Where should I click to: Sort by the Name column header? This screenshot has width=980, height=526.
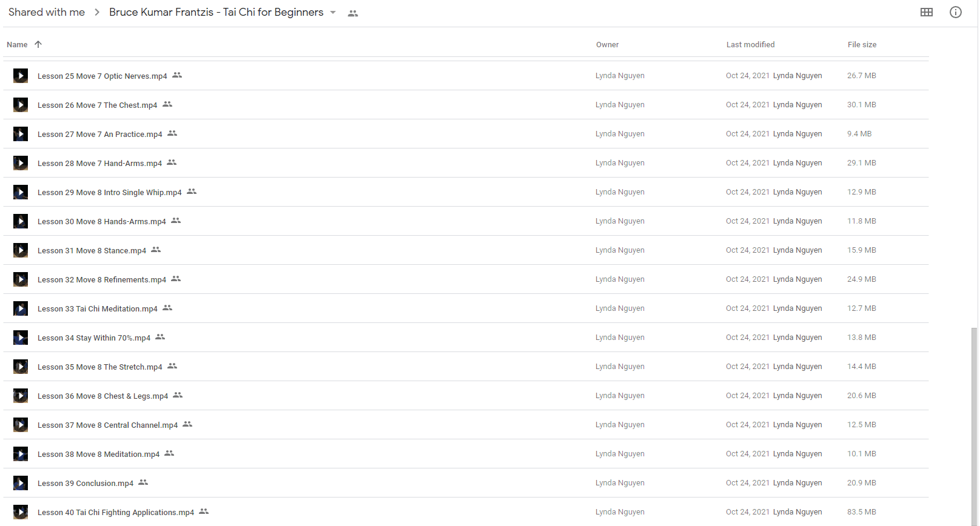tap(17, 45)
